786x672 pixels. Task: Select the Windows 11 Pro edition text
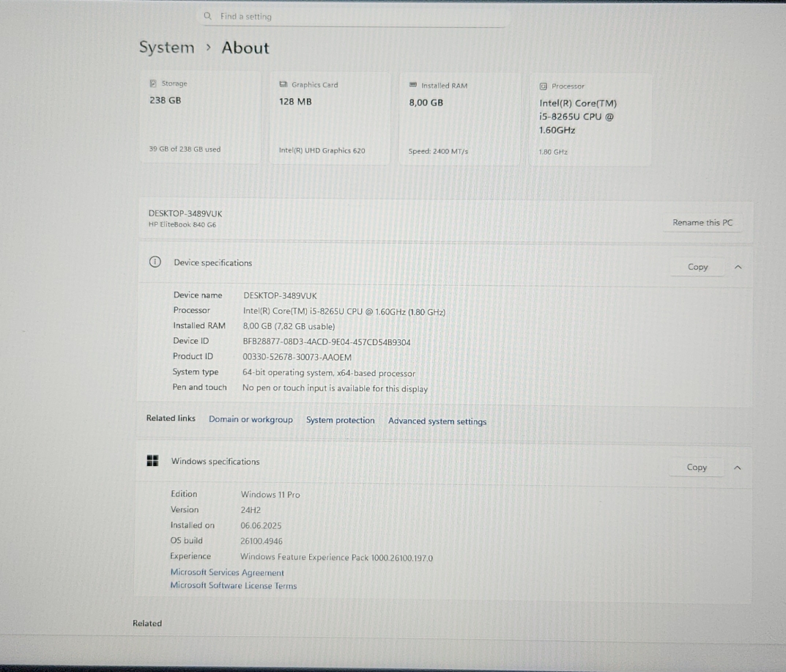tap(270, 495)
